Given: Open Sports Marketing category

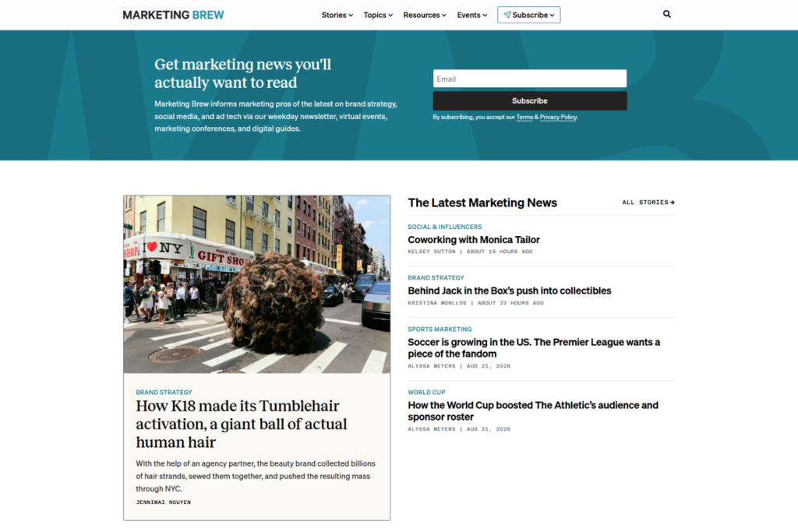Looking at the screenshot, I should click(x=440, y=329).
